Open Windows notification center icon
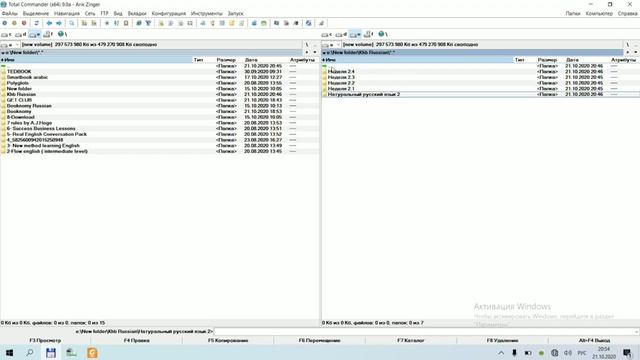 click(x=627, y=353)
